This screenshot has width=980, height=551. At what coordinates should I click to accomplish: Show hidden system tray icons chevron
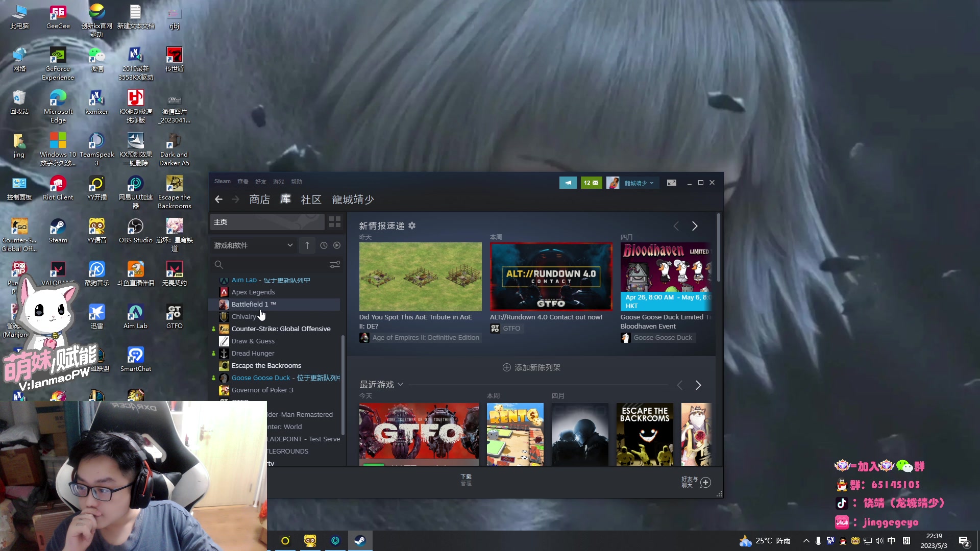click(806, 541)
